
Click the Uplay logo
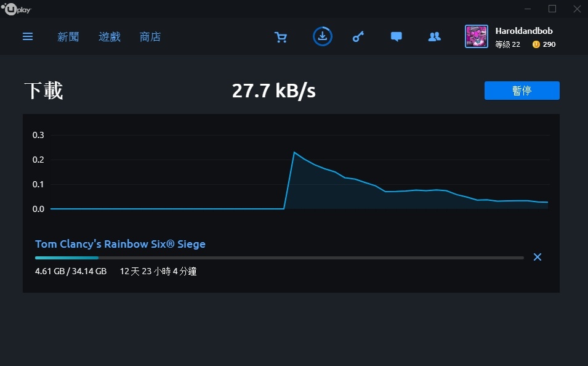(16, 9)
